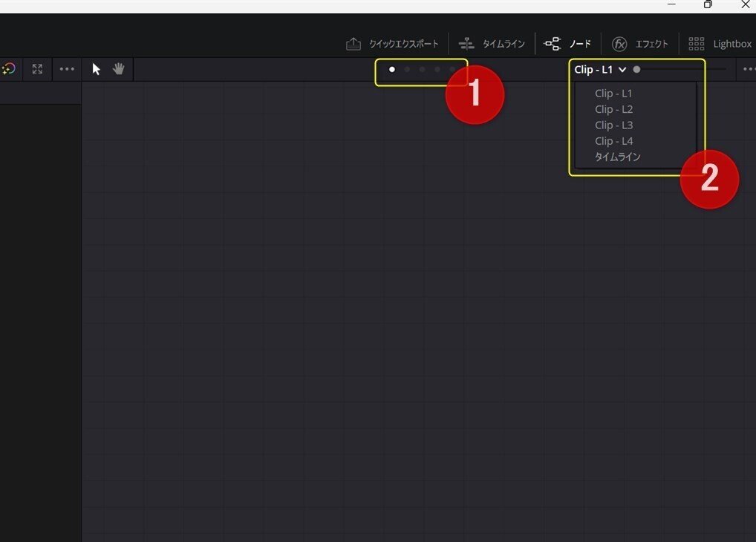Image resolution: width=756 pixels, height=542 pixels.
Task: Select the third layer dot indicator
Action: tap(423, 70)
